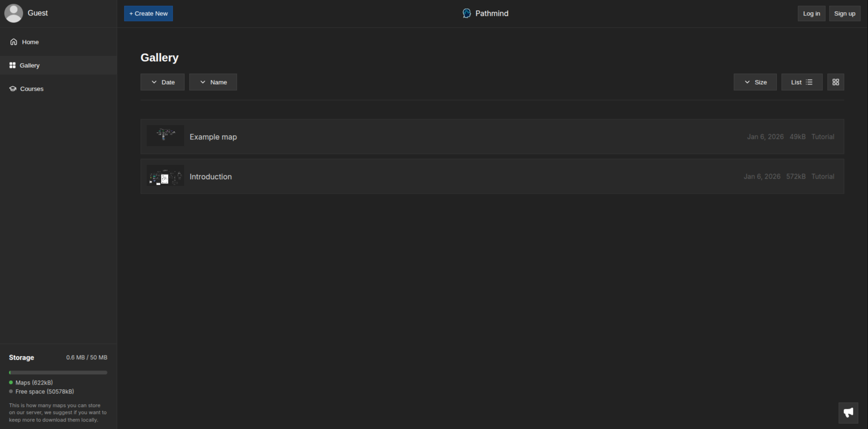
Task: Click the Guest profile avatar icon
Action: pos(14,13)
